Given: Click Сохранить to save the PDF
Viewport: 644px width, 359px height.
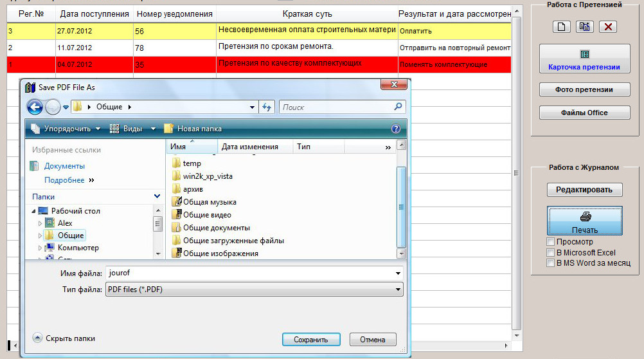Looking at the screenshot, I should [311, 340].
